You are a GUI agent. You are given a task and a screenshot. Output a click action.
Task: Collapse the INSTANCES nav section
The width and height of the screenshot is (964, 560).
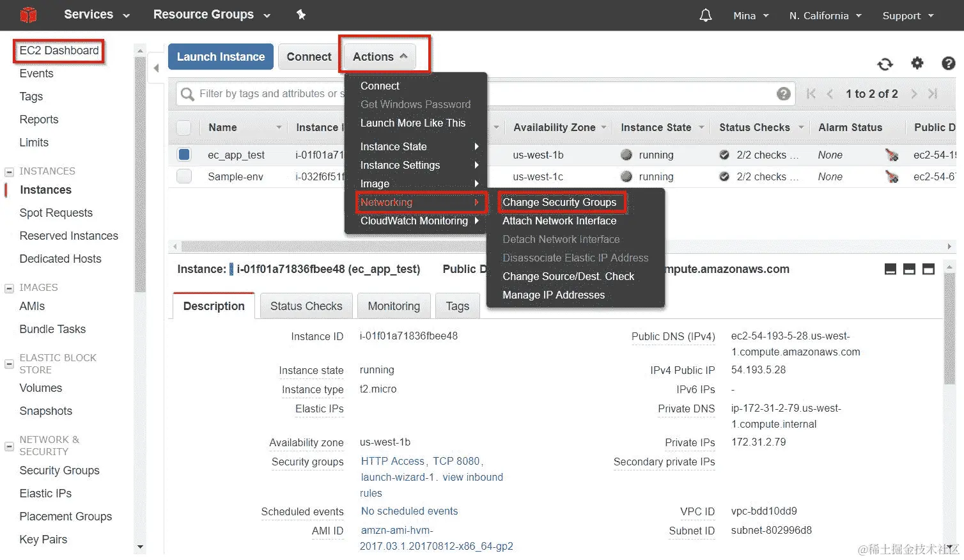[x=9, y=172]
